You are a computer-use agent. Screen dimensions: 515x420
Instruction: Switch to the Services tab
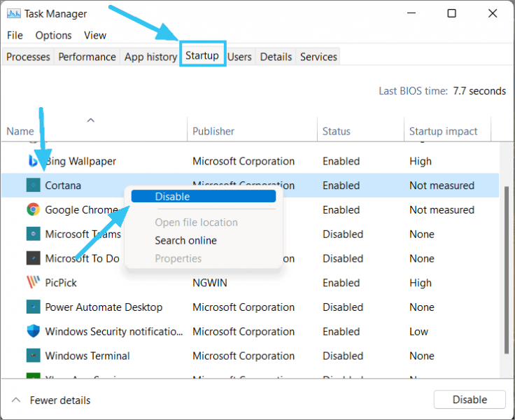coord(318,57)
